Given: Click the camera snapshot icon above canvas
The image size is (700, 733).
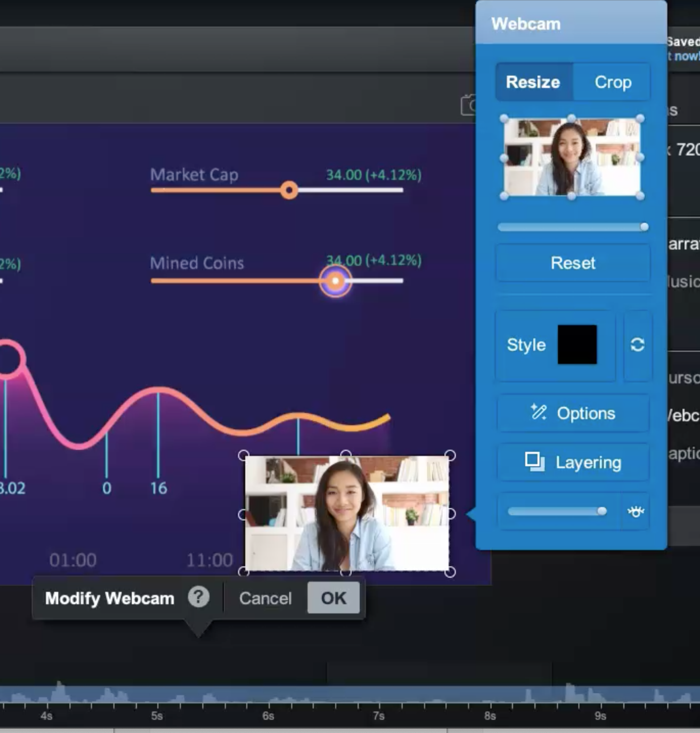Looking at the screenshot, I should [x=469, y=105].
